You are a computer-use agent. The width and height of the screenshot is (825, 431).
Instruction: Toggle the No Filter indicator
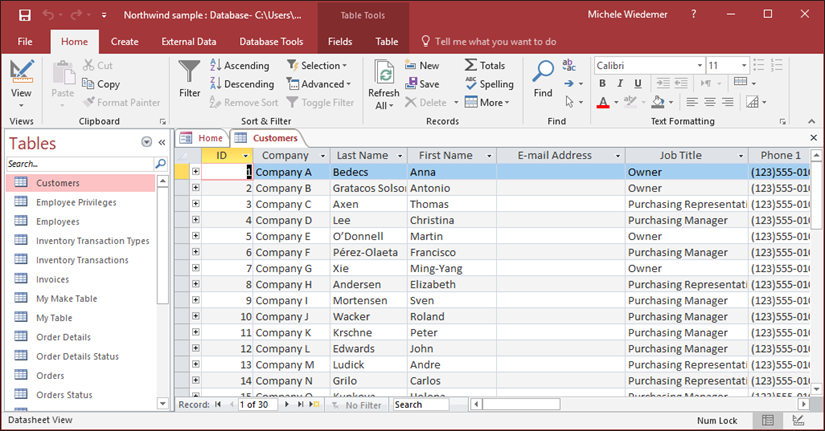pyautogui.click(x=356, y=405)
